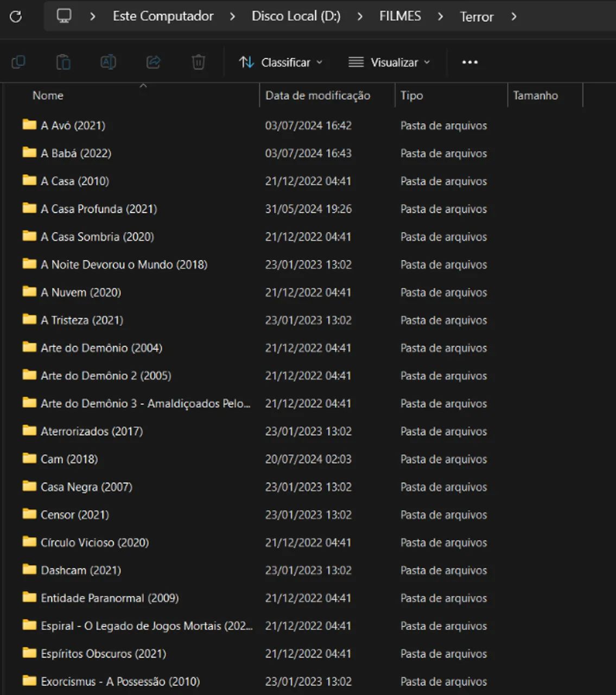The image size is (616, 695).
Task: Sort by the Nome column header
Action: point(48,96)
